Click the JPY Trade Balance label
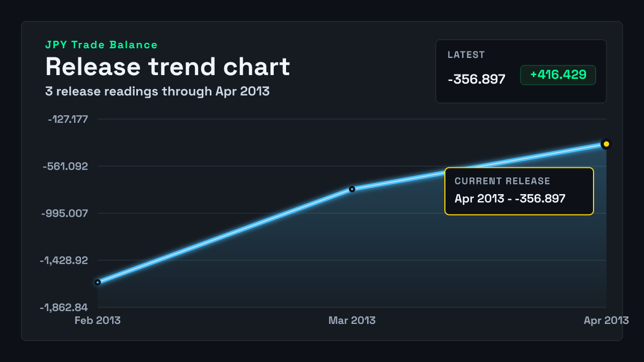This screenshot has width=644, height=362. pyautogui.click(x=101, y=45)
